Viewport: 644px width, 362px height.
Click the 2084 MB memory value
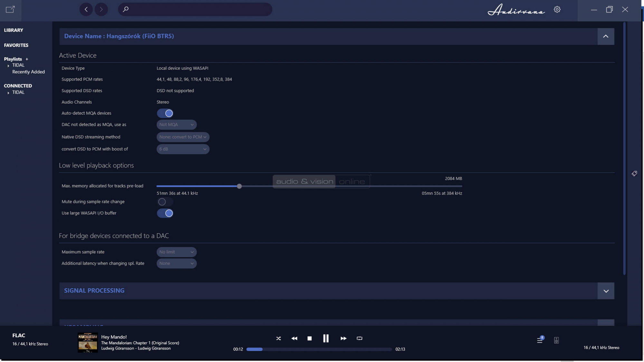tap(453, 178)
